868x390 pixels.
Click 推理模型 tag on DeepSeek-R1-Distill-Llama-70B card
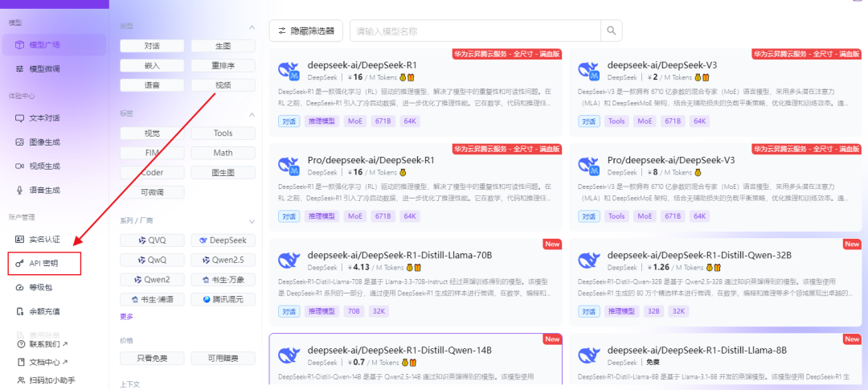(322, 311)
